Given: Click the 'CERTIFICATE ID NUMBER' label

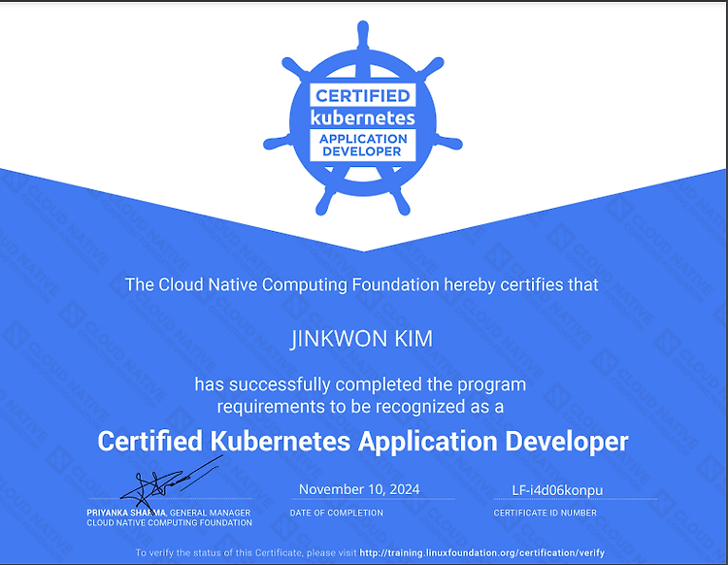Looking at the screenshot, I should [546, 513].
